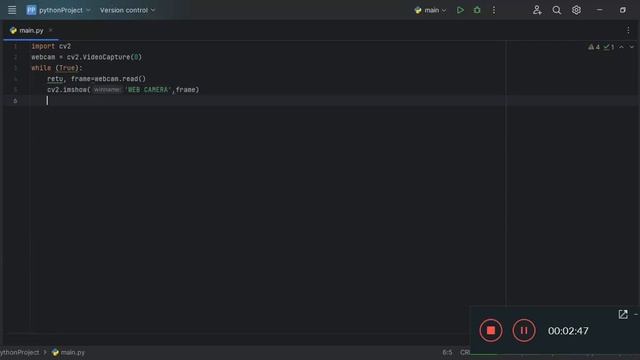This screenshot has height=360, width=640.
Task: Open More Actions next to debug icon
Action: tap(494, 10)
